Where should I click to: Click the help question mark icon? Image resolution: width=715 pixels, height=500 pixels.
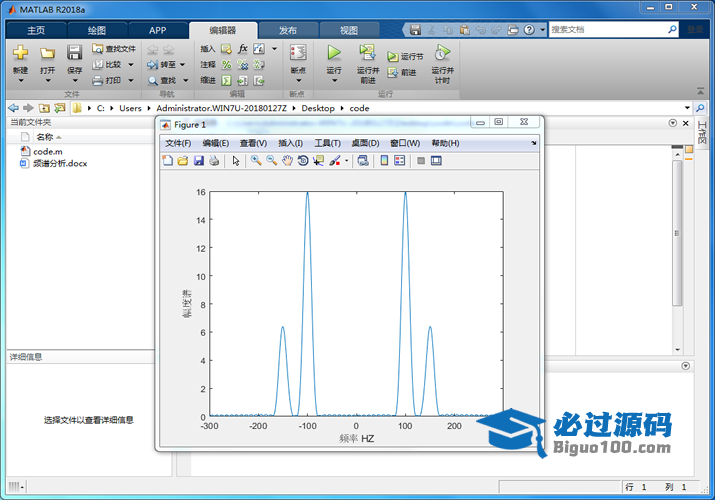point(529,30)
